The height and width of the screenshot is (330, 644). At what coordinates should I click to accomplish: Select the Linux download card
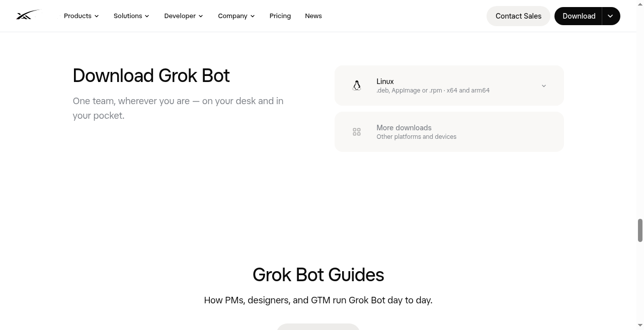pyautogui.click(x=449, y=86)
